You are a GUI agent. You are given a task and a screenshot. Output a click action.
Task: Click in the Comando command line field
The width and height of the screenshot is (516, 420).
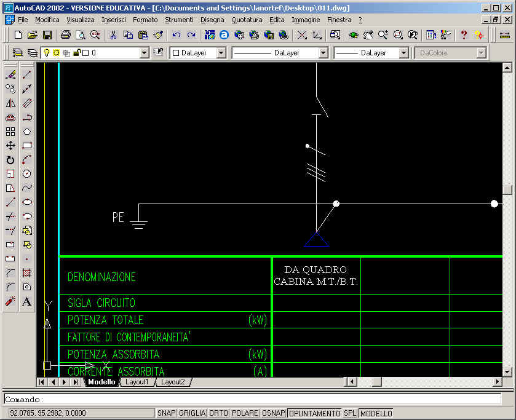coord(252,399)
